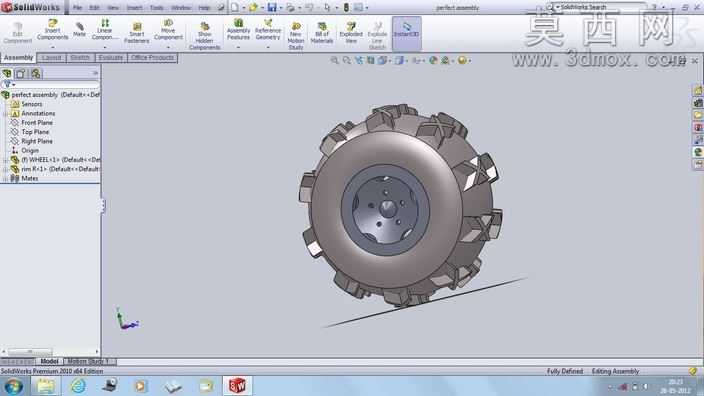Click the Section View icon
Screen dimensions: 704x396
[370, 61]
